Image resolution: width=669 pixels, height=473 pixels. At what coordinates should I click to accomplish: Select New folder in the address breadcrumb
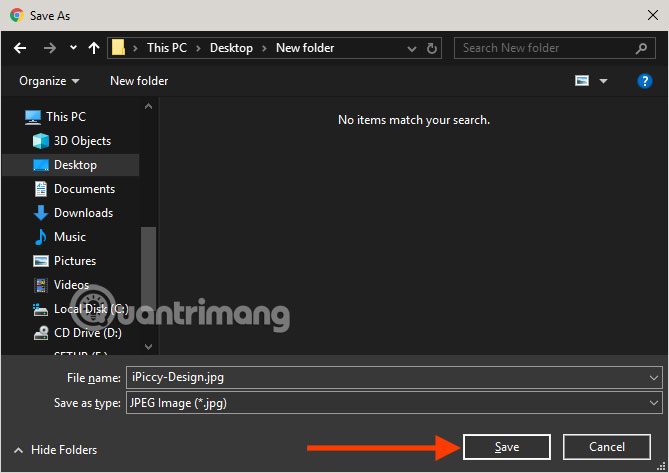coord(305,48)
